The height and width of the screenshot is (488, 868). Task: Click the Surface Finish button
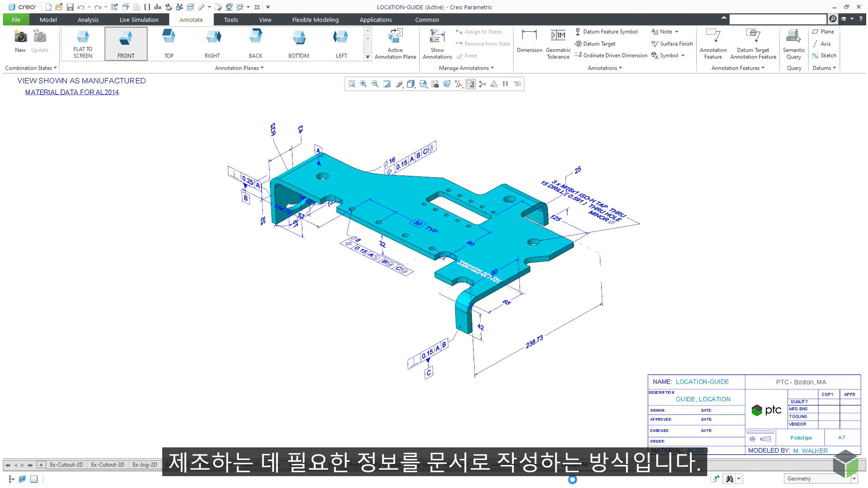[x=672, y=43]
